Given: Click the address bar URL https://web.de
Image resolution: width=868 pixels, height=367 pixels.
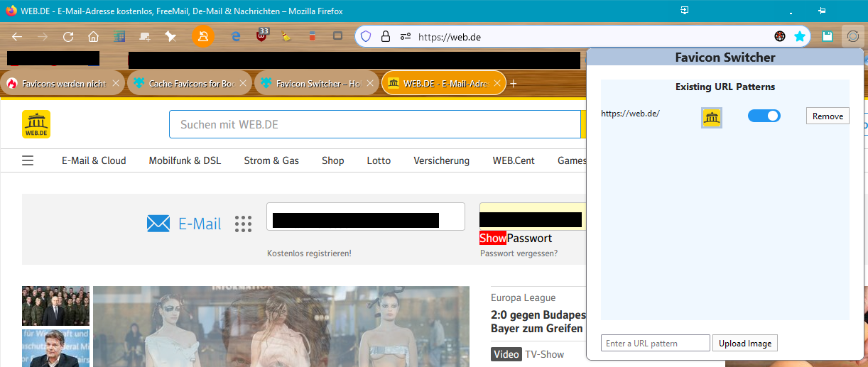Looking at the screenshot, I should (450, 37).
